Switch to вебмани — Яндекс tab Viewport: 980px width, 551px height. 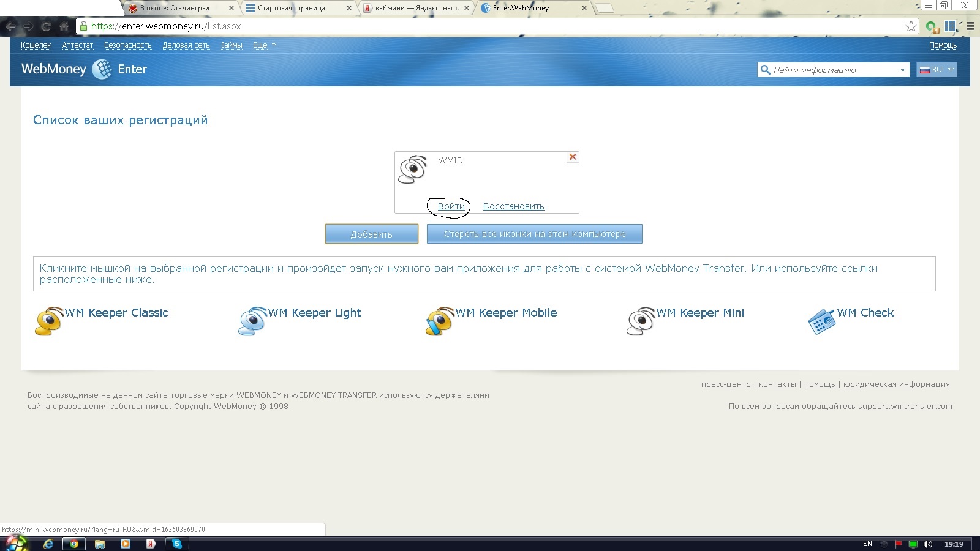(416, 8)
